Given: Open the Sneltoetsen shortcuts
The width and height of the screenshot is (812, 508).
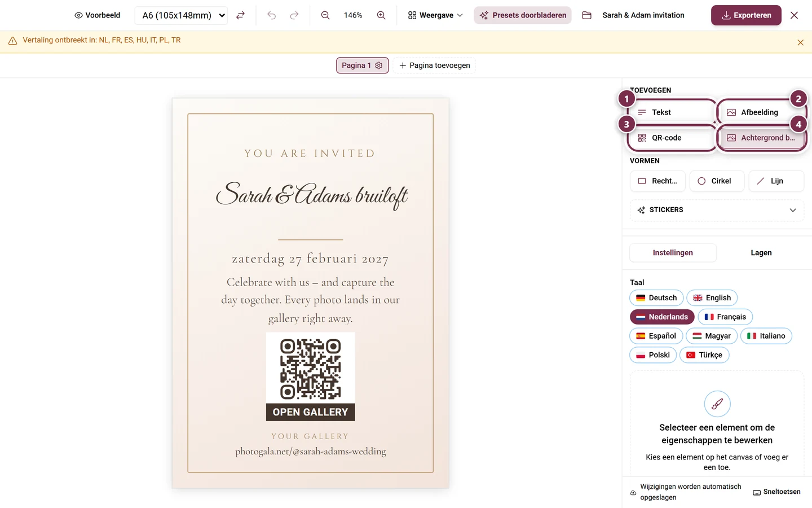Looking at the screenshot, I should 776,492.
